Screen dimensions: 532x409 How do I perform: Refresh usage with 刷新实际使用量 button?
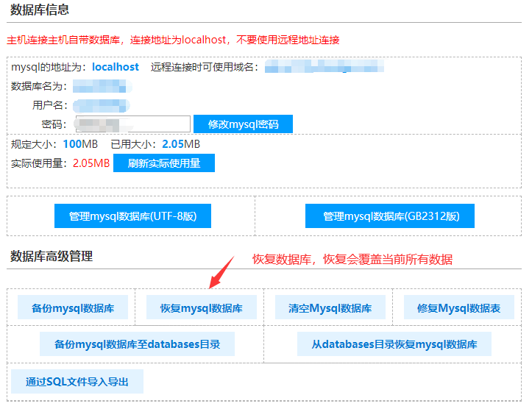point(163,163)
